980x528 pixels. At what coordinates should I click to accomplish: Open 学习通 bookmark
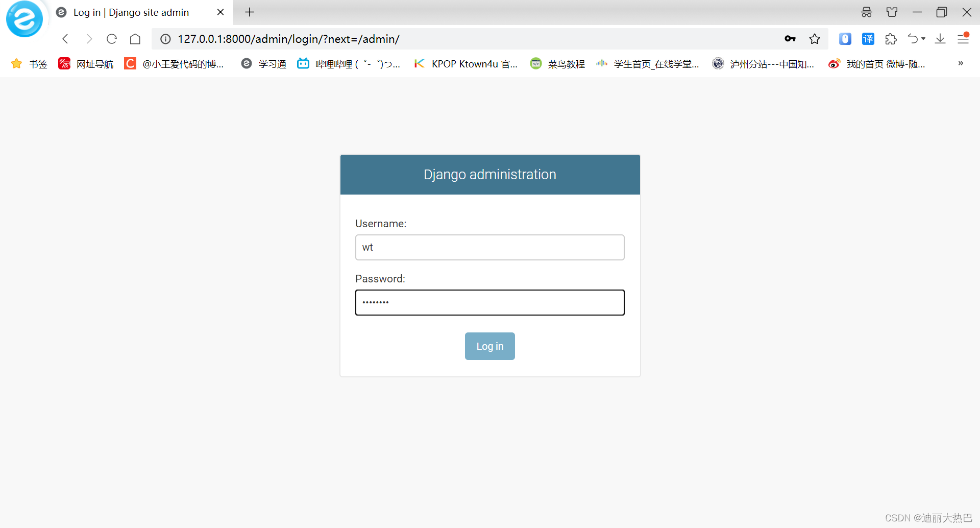264,64
